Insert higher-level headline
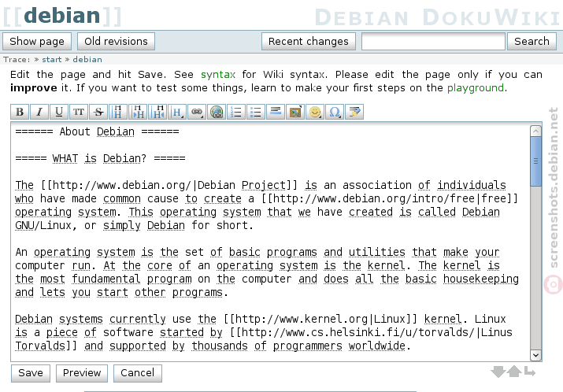563x392 pixels. (157, 112)
